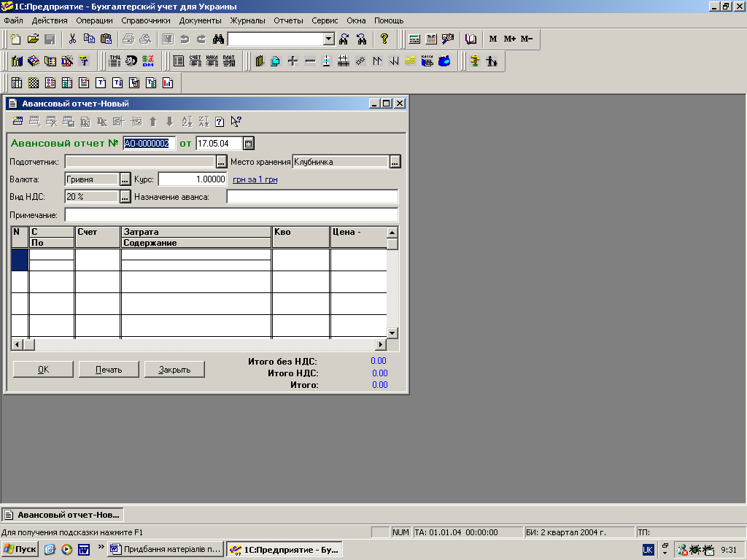Click the table scroll down arrow
The width and height of the screenshot is (747, 560).
click(x=392, y=332)
